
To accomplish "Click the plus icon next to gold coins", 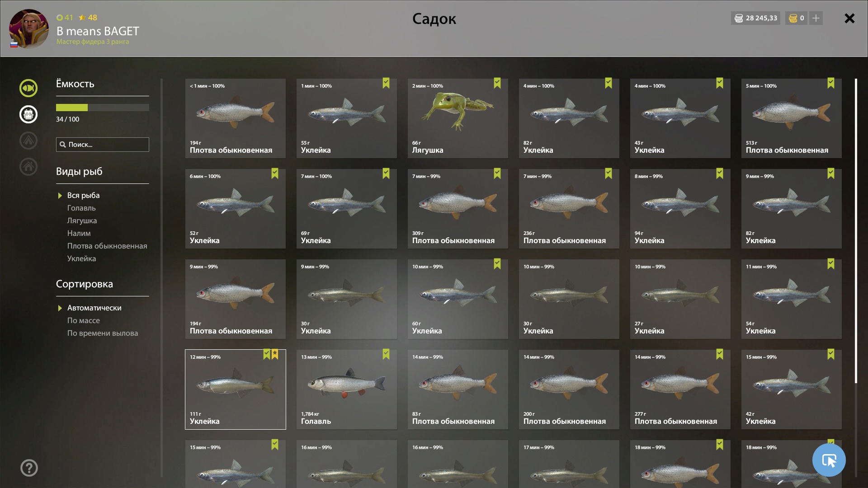I will tap(816, 18).
